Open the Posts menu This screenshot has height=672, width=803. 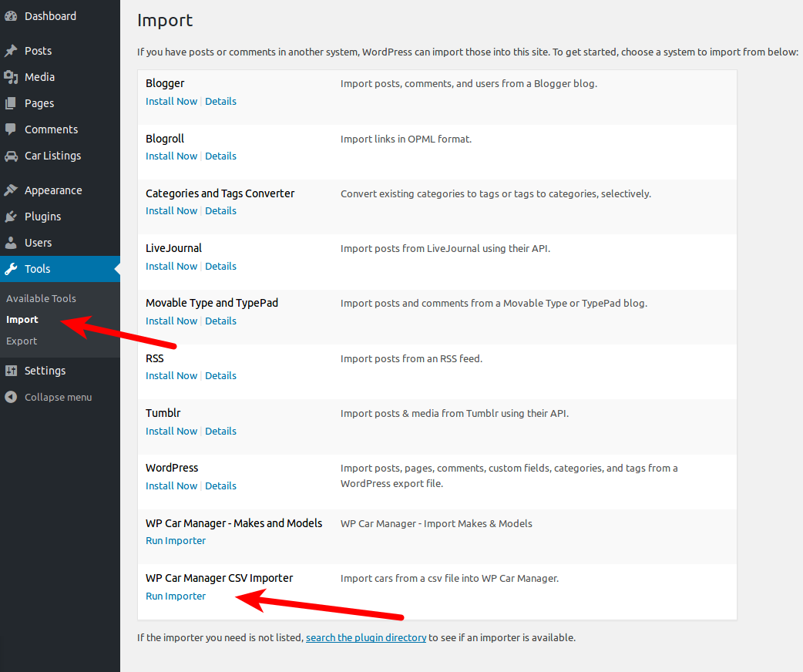tap(38, 51)
